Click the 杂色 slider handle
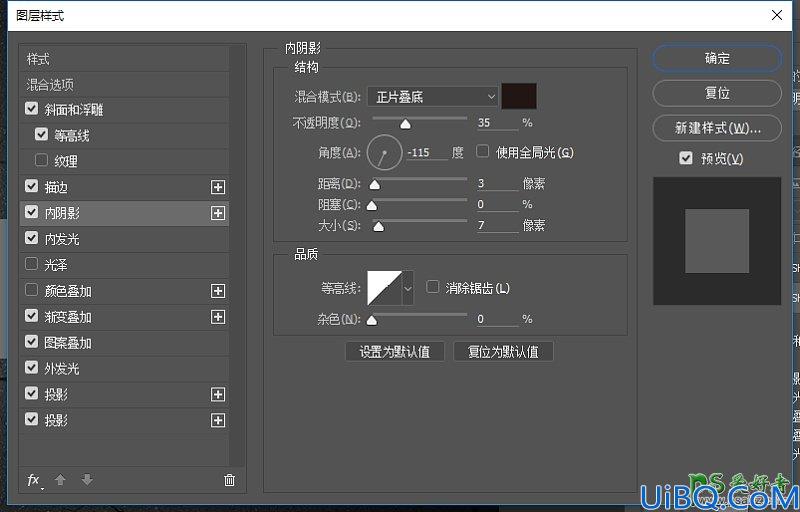The width and height of the screenshot is (800, 512). (x=372, y=320)
